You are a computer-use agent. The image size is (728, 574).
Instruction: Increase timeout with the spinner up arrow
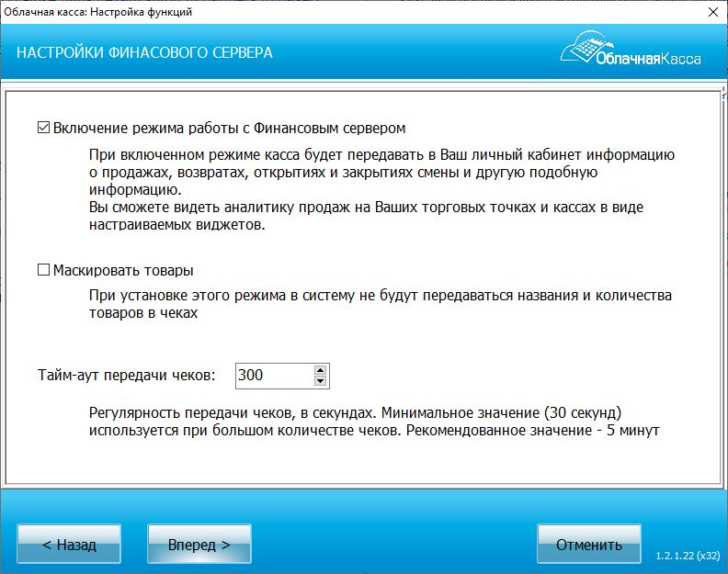[320, 370]
